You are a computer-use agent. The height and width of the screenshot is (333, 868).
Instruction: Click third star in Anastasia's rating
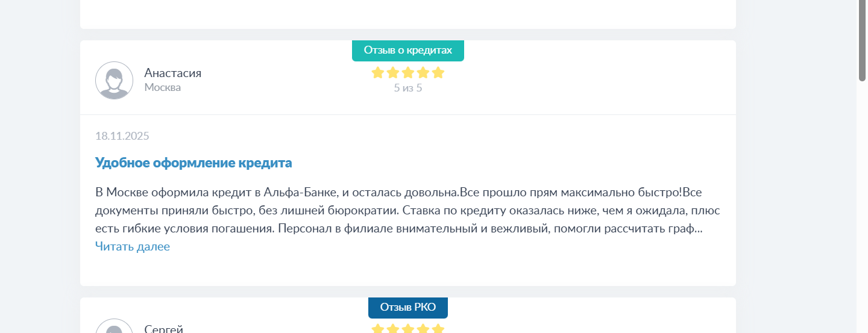[x=408, y=73]
